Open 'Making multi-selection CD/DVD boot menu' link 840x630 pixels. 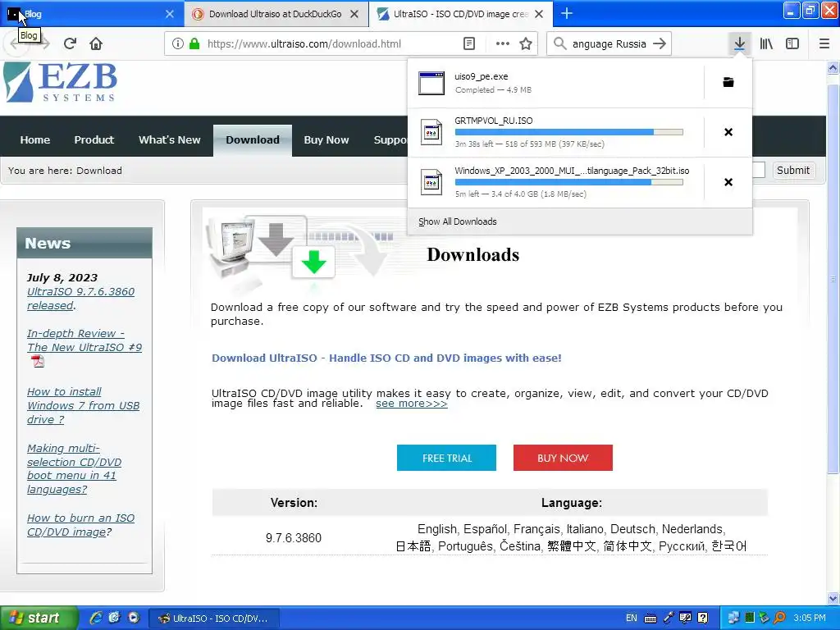tap(74, 468)
